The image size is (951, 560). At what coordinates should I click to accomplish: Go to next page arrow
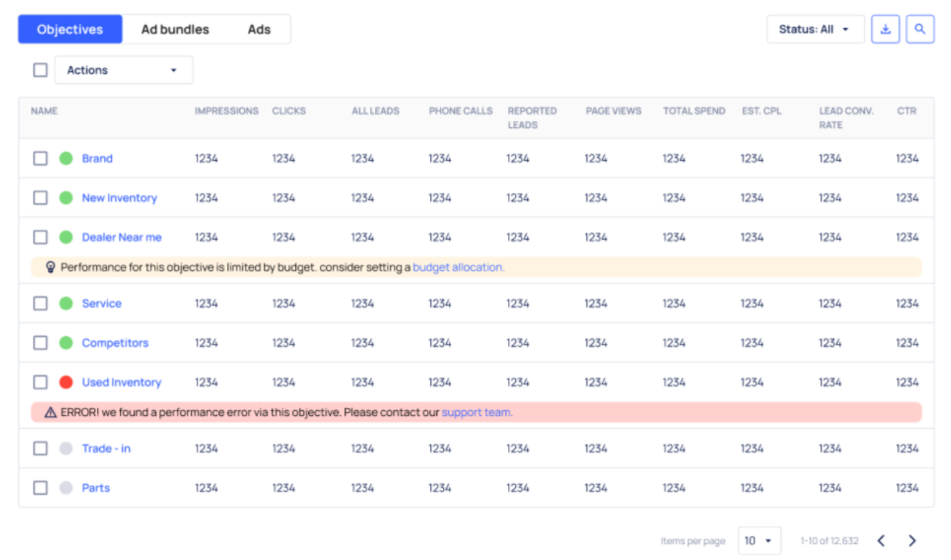click(x=912, y=540)
